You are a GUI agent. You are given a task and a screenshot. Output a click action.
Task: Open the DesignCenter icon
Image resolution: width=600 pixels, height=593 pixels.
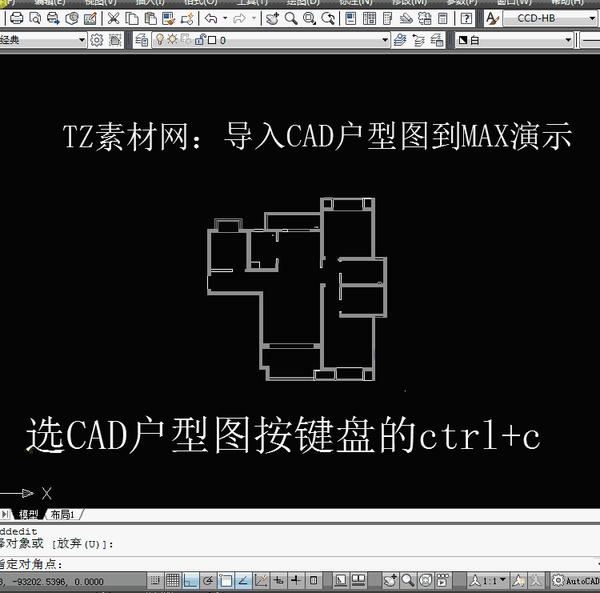point(369,18)
